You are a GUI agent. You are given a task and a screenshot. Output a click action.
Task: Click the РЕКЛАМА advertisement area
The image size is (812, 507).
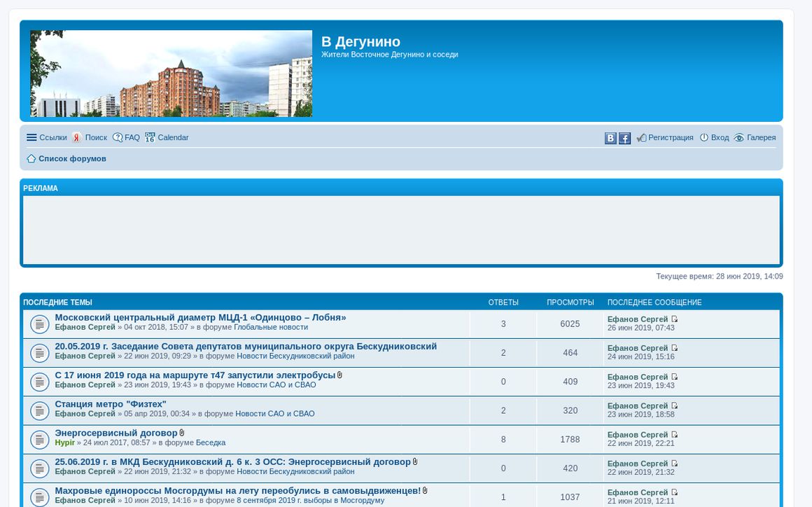(401, 230)
